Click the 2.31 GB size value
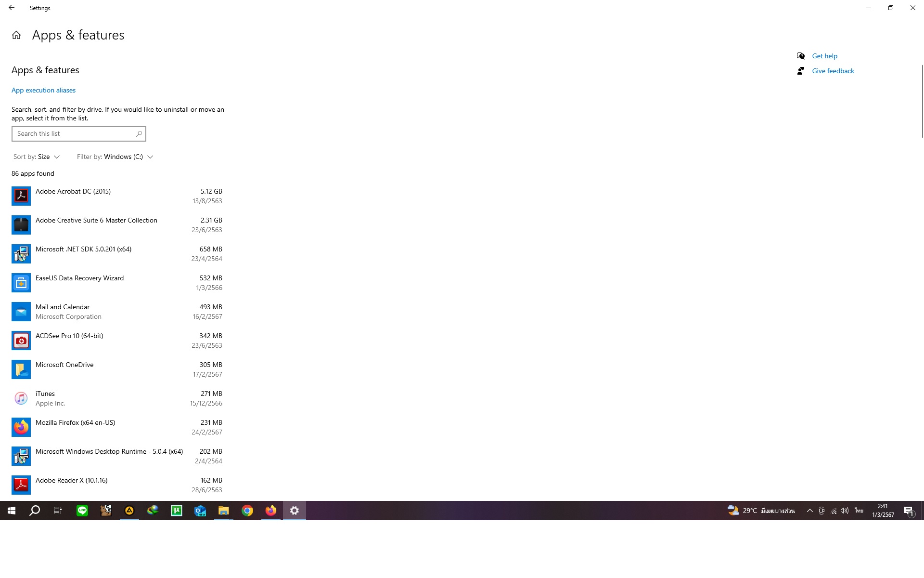 [x=211, y=220]
